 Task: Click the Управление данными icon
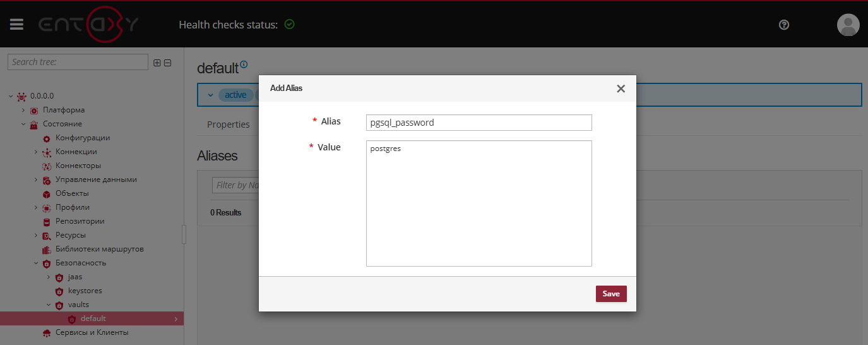click(x=47, y=180)
